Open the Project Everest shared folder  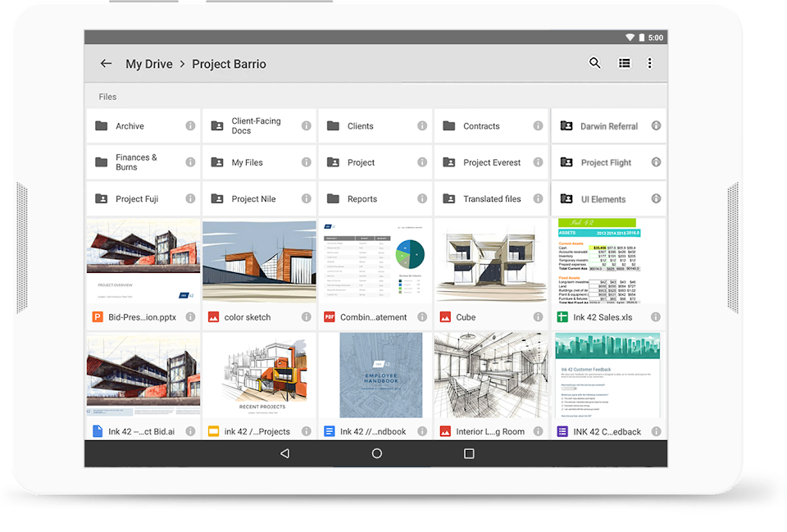point(491,162)
